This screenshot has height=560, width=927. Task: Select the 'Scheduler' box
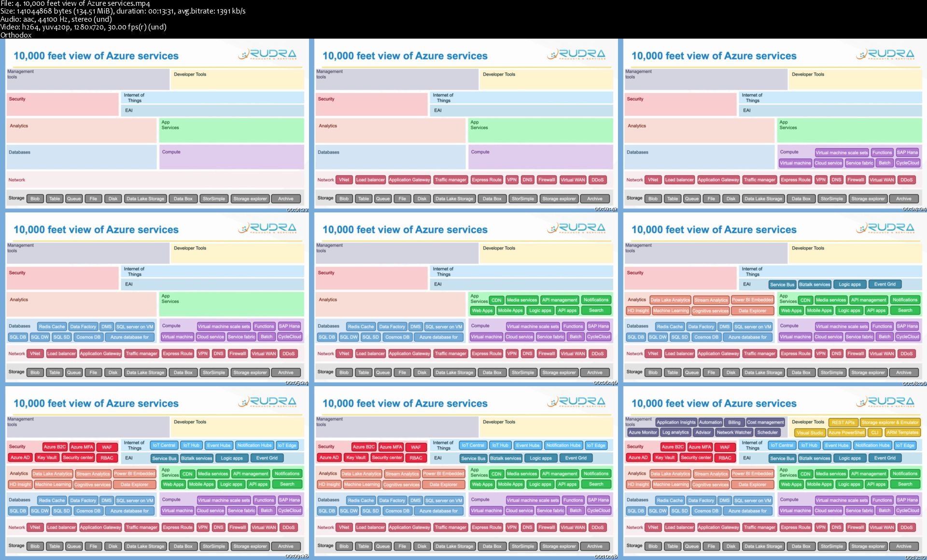tap(768, 433)
